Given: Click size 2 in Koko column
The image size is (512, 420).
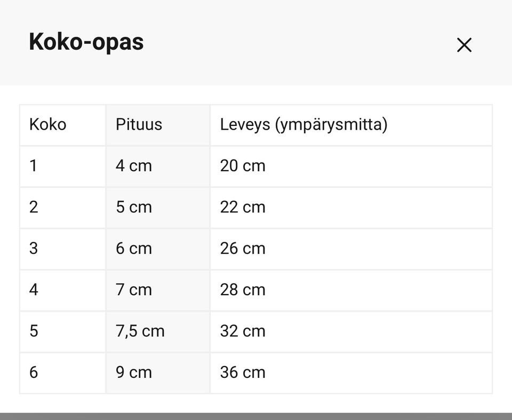Looking at the screenshot, I should click(63, 208).
